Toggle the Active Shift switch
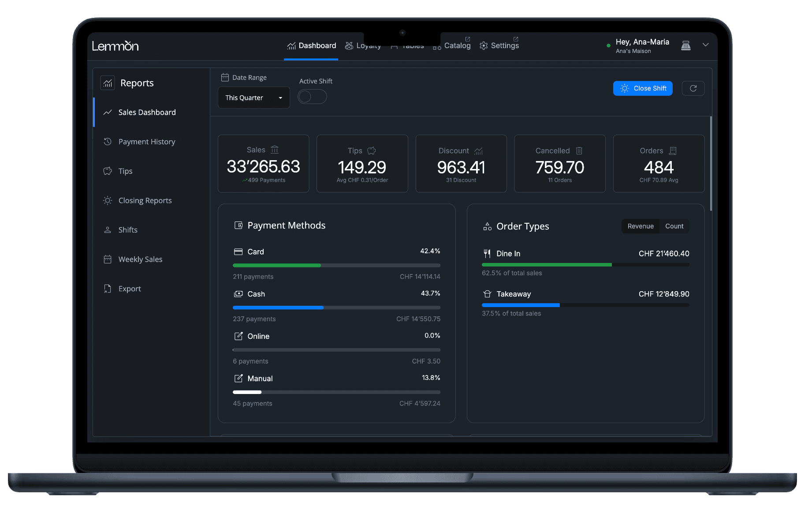The height and width of the screenshot is (514, 812). 312,97
